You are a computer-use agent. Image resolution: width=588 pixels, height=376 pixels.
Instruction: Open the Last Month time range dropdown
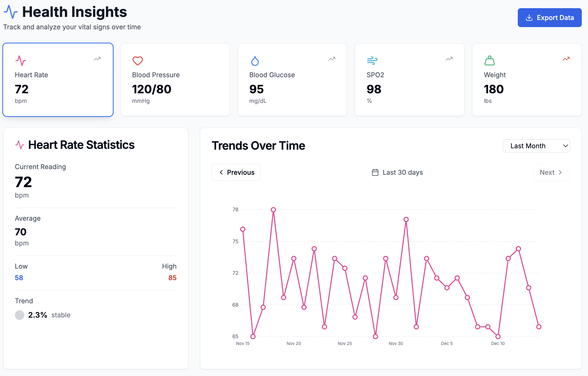pos(536,146)
